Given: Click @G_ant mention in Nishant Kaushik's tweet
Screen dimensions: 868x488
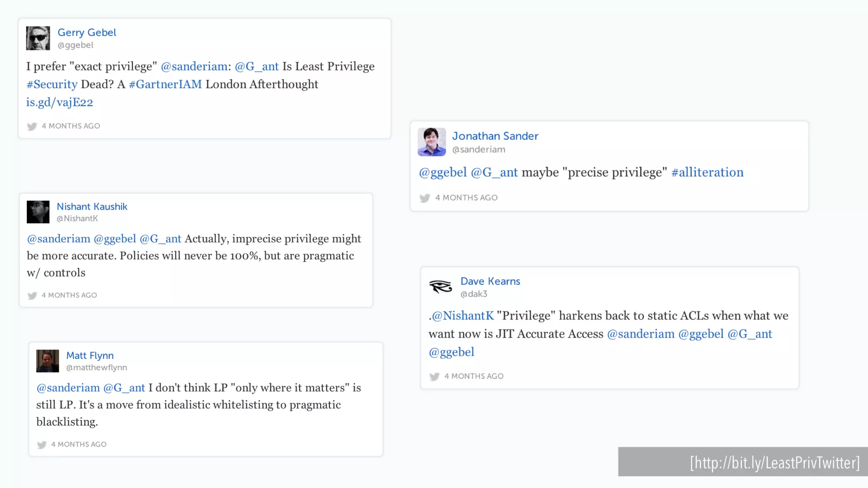Looking at the screenshot, I should click(160, 239).
